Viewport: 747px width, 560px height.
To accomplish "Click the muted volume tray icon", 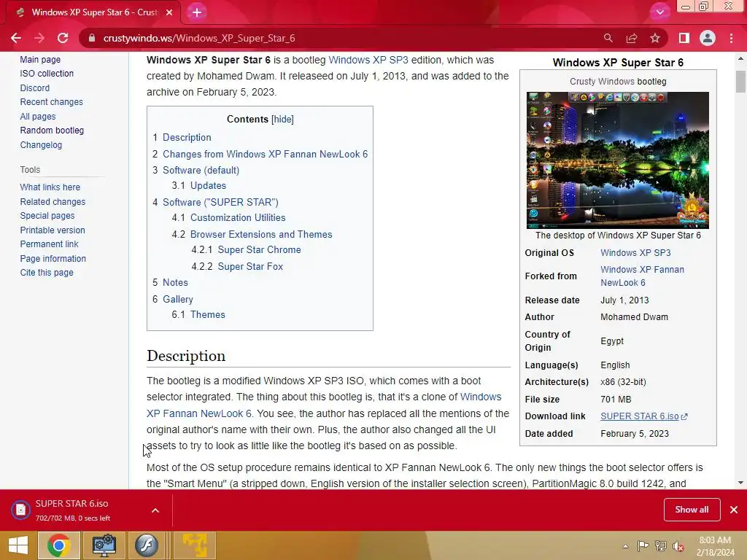I will click(678, 546).
